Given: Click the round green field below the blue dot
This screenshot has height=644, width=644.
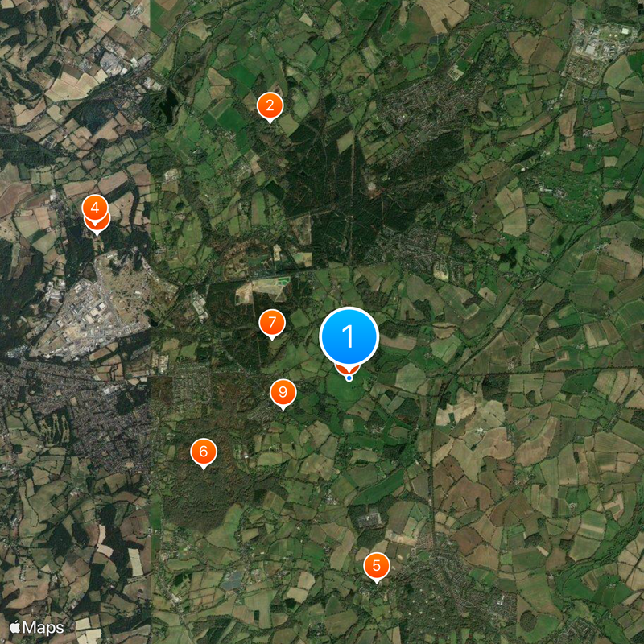Looking at the screenshot, I should pos(347,390).
